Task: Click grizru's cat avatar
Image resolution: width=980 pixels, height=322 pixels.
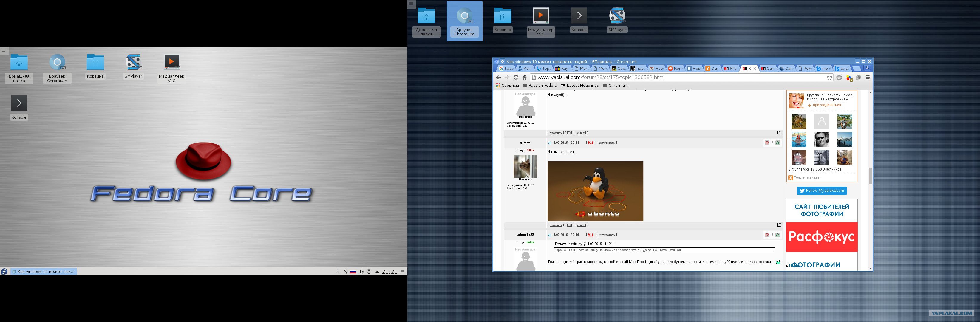Action: (x=525, y=166)
